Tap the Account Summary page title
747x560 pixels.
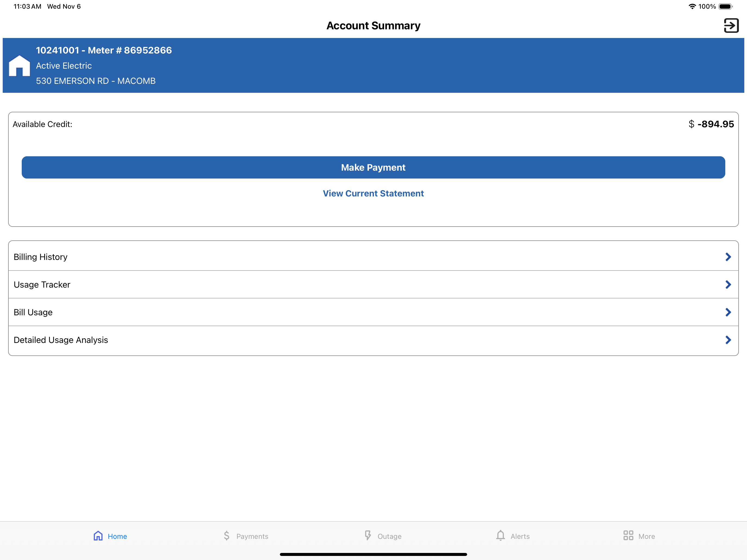coord(373,26)
